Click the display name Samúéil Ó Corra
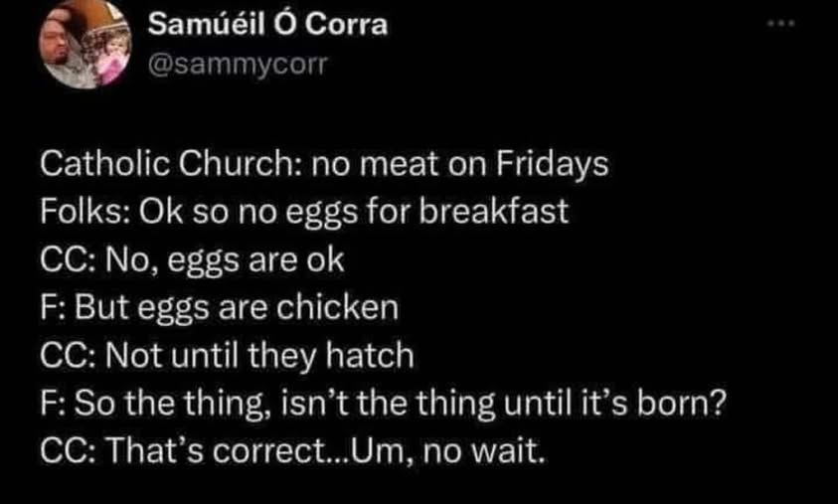Screen dimensions: 838x504 point(267,27)
